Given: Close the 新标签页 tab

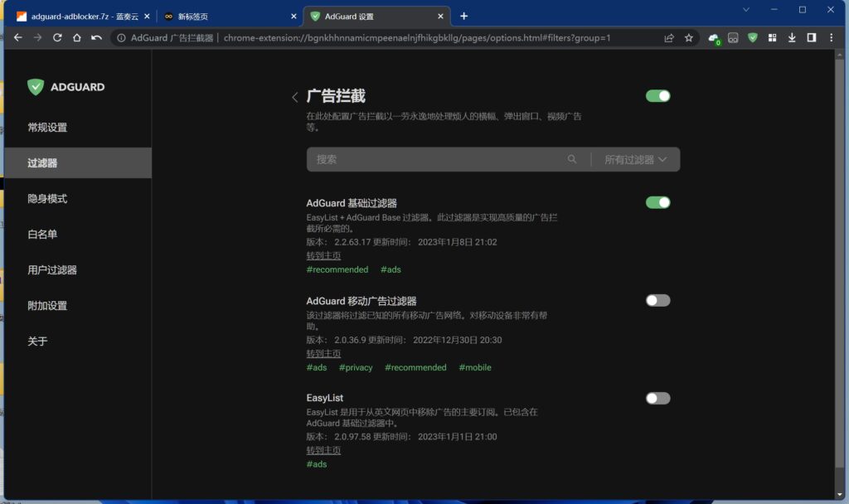Looking at the screenshot, I should click(x=294, y=17).
